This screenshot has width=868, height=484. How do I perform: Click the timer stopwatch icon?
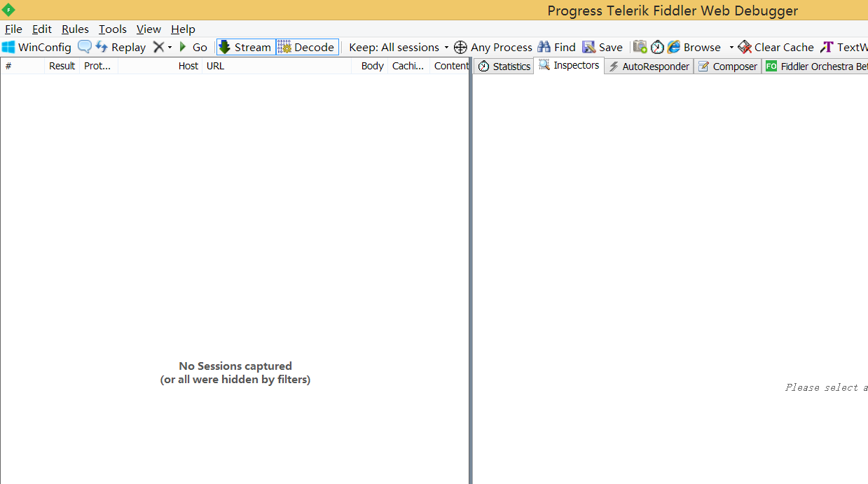click(x=657, y=47)
